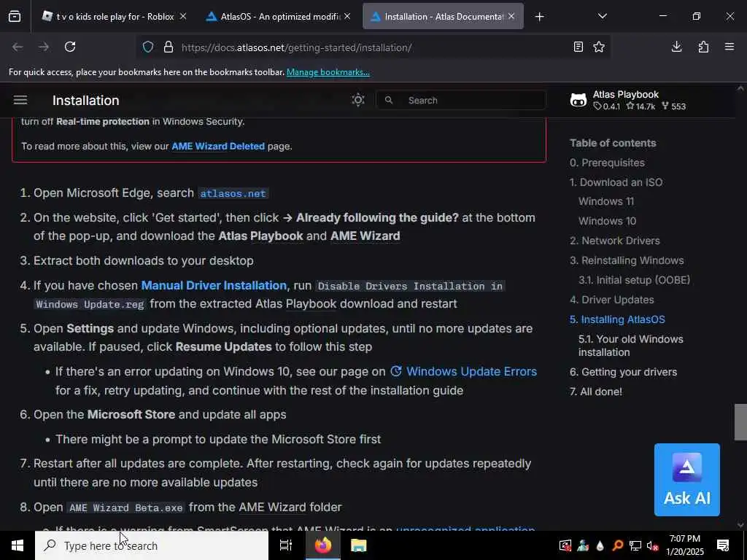Bookmark this page with star icon
The width and height of the screenshot is (747, 560).
[599, 47]
